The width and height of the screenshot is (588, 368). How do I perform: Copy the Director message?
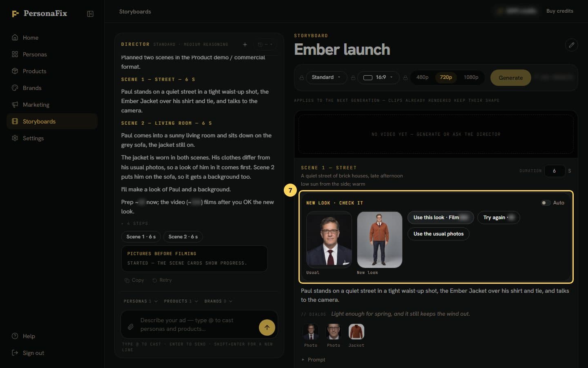[x=134, y=280]
